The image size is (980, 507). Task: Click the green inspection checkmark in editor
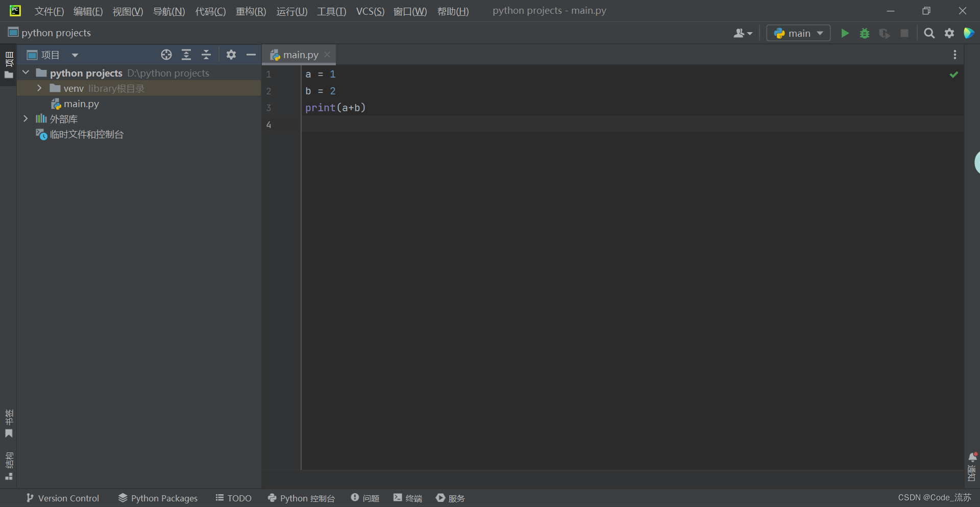(x=953, y=74)
